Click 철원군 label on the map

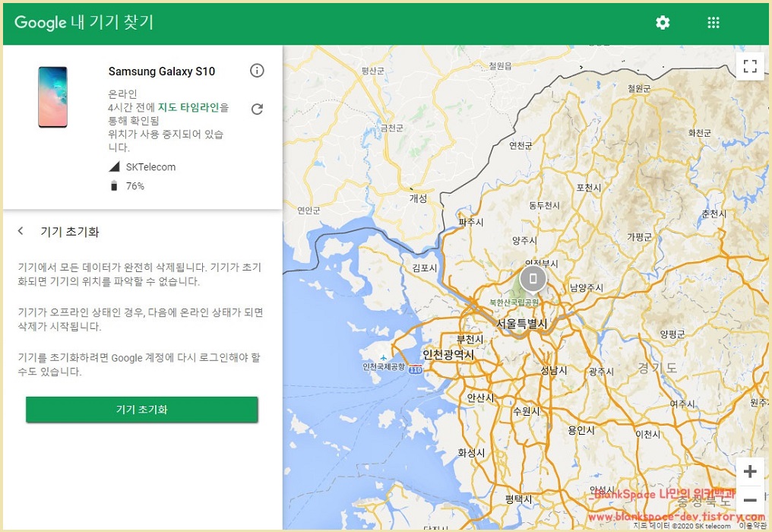tap(638, 88)
